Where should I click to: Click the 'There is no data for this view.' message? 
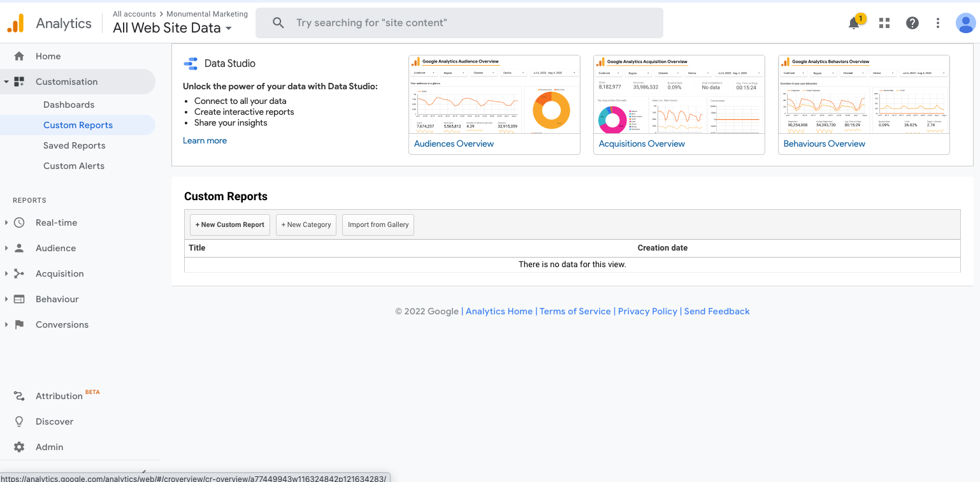pos(572,264)
